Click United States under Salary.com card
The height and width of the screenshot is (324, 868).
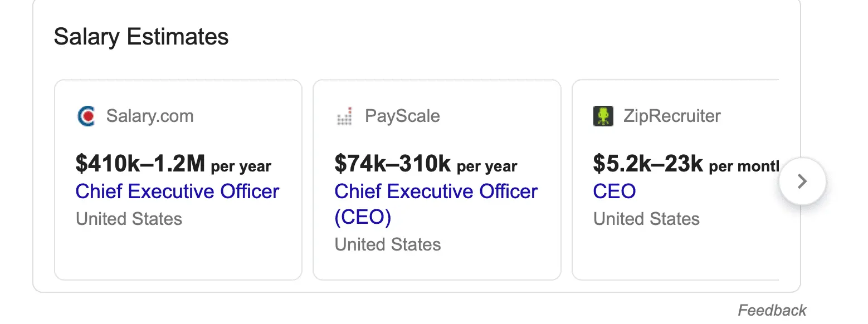coord(129,219)
